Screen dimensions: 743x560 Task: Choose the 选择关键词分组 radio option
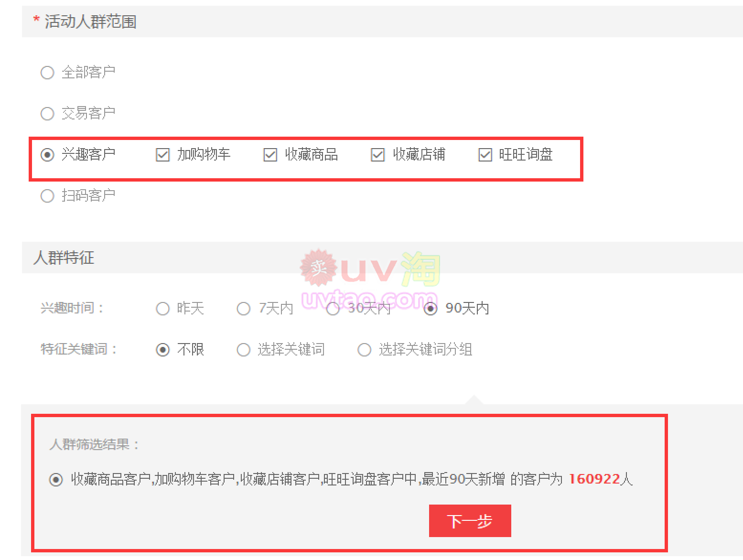(x=365, y=350)
